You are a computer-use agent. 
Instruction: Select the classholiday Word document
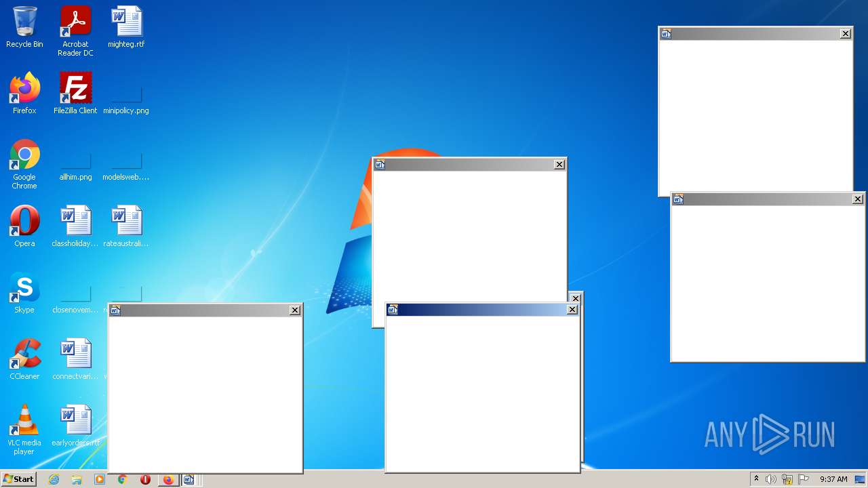75,226
